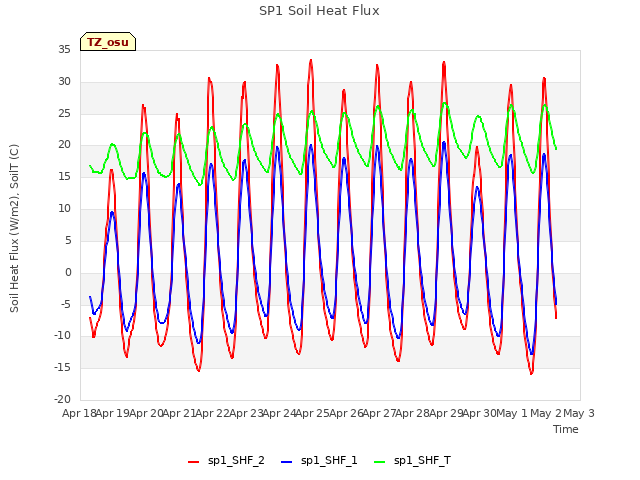Click the May 1 x-axis tick label
Viewport: 640px width, 480px height.
[511, 413]
